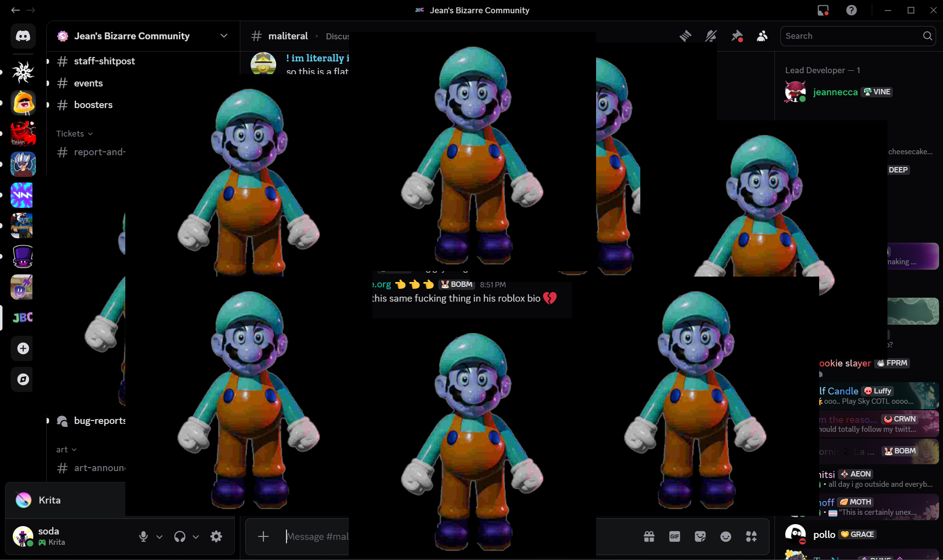Open the GIF picker
The image size is (943, 560).
pyautogui.click(x=675, y=536)
